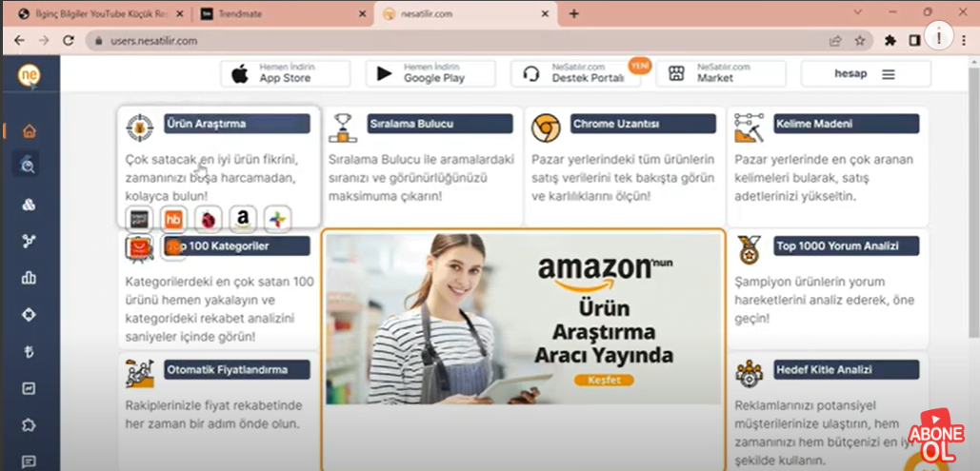Choose the Hepsiburada 'hb' marketplace icon

click(x=173, y=219)
